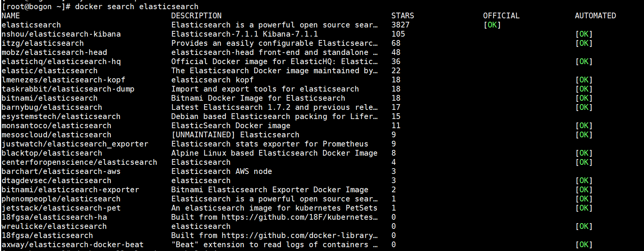Click the OFFICIAL column header
644x251 pixels.
[x=501, y=16]
